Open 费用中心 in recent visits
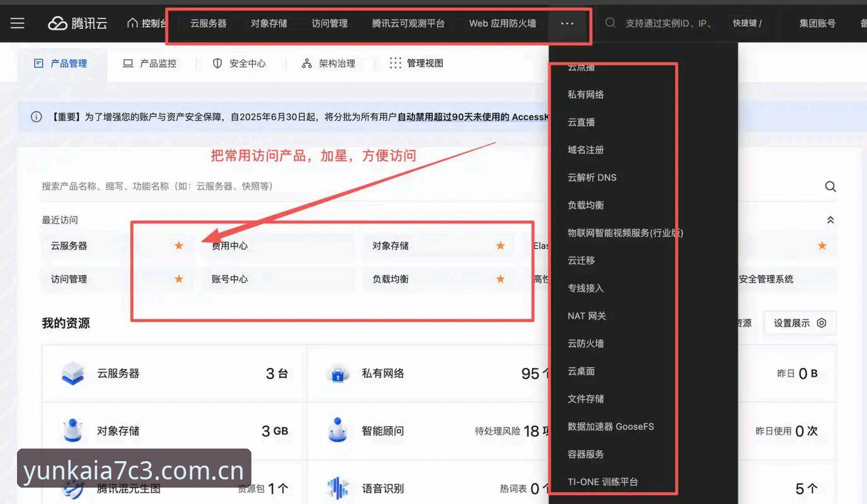The image size is (867, 504). pos(278,246)
